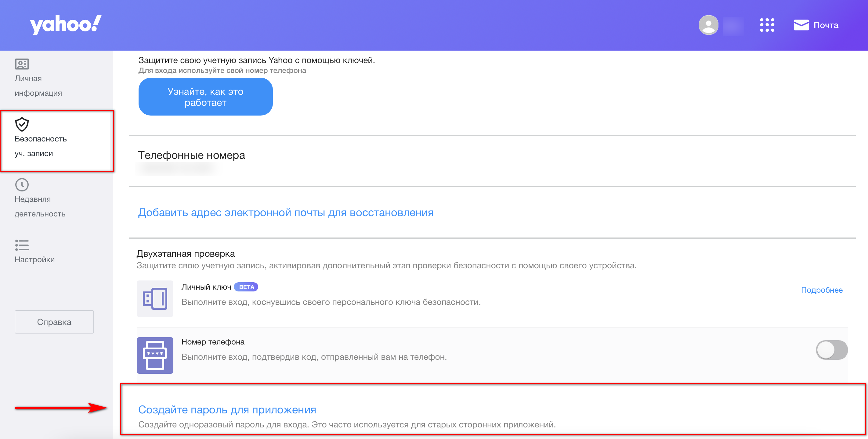Screen dimensions: 868x439
Task: Click the phone code verification icon
Action: click(x=155, y=355)
